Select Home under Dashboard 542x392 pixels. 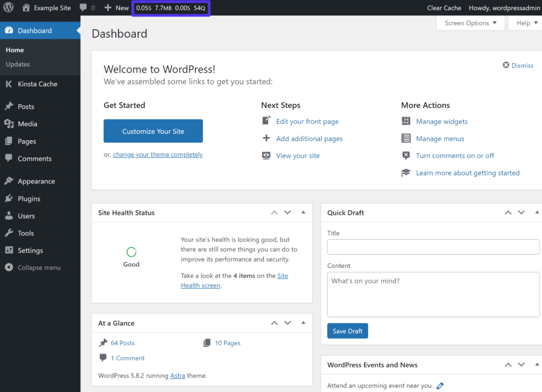[15, 50]
